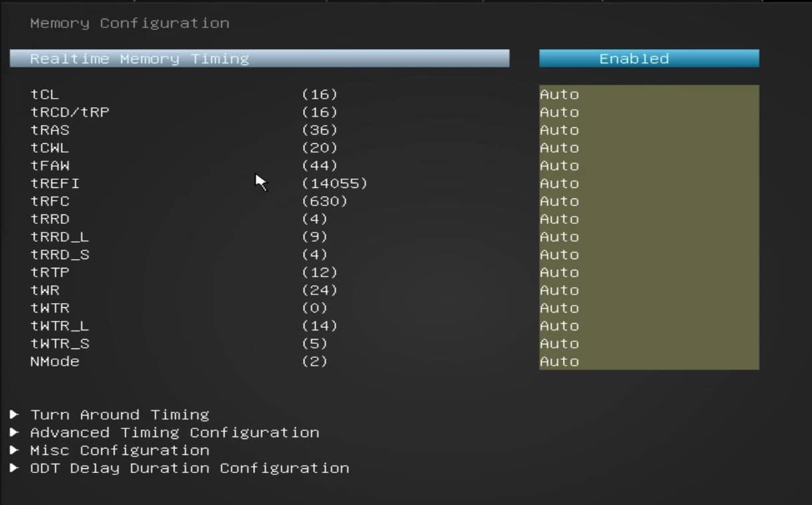Edit the tREFI Auto value field
Screen dimensions: 812x505
tap(648, 183)
